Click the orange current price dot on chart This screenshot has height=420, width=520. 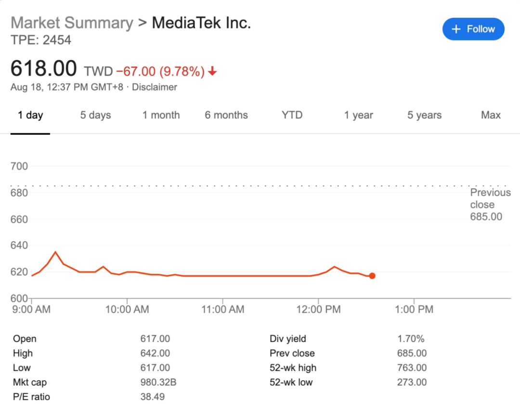372,276
